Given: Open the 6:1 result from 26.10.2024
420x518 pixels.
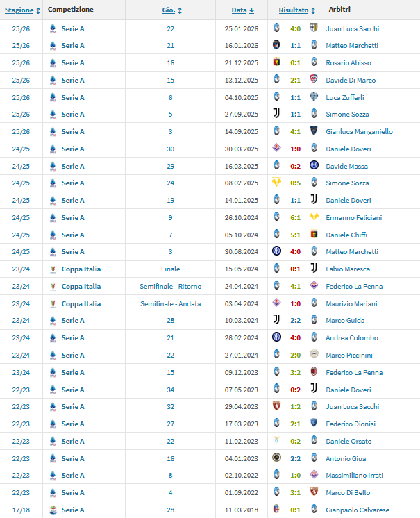Looking at the screenshot, I should tap(295, 217).
